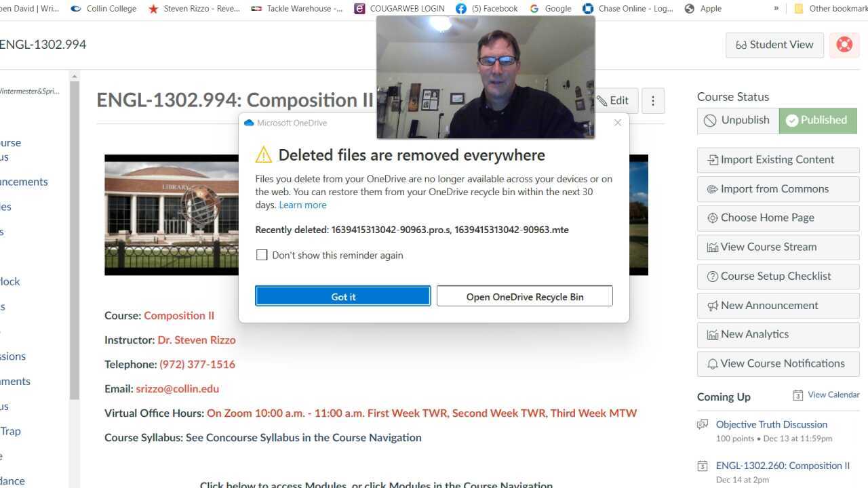Viewport: 868px width, 488px height.
Task: Click the Google bookmark icon
Action: pos(534,9)
